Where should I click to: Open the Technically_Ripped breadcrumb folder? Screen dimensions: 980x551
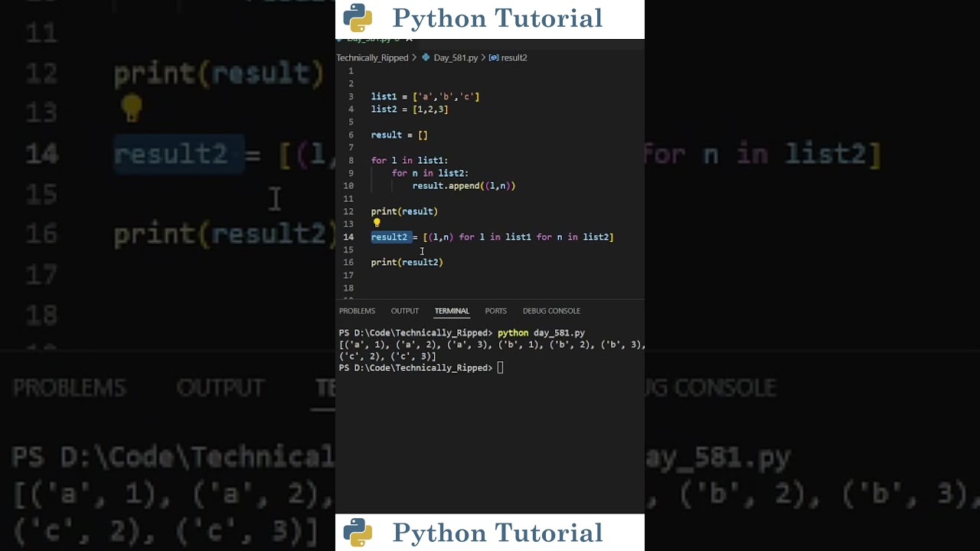(372, 57)
